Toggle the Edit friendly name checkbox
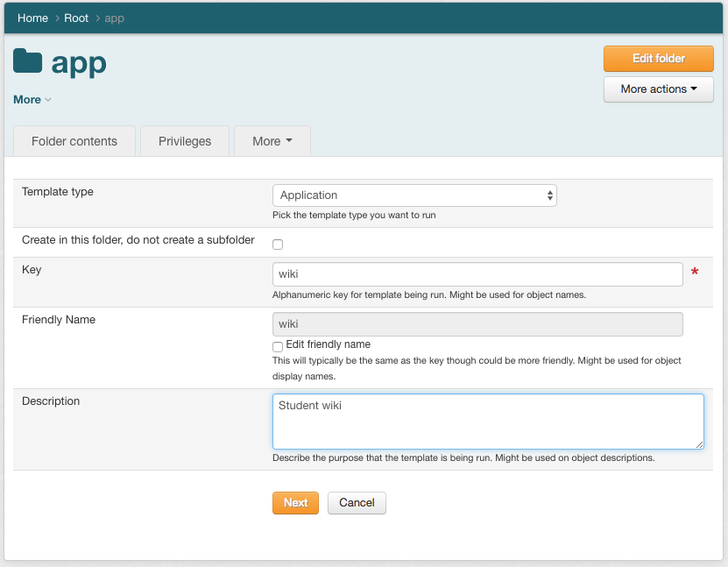 (278, 346)
